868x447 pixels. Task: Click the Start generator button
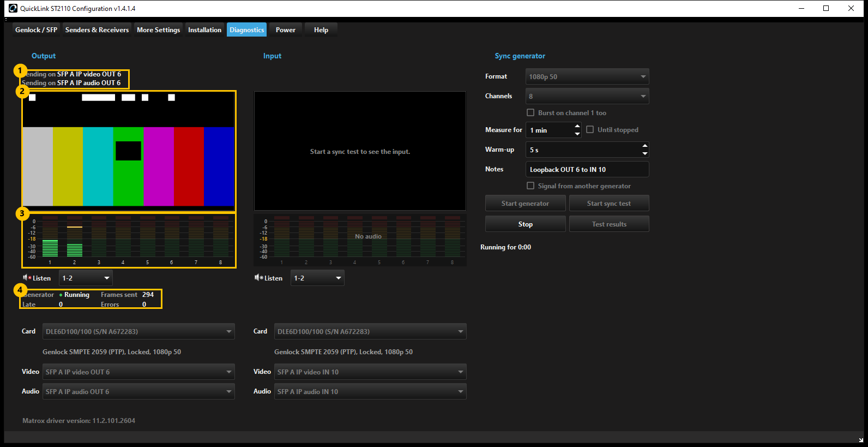[x=525, y=203]
